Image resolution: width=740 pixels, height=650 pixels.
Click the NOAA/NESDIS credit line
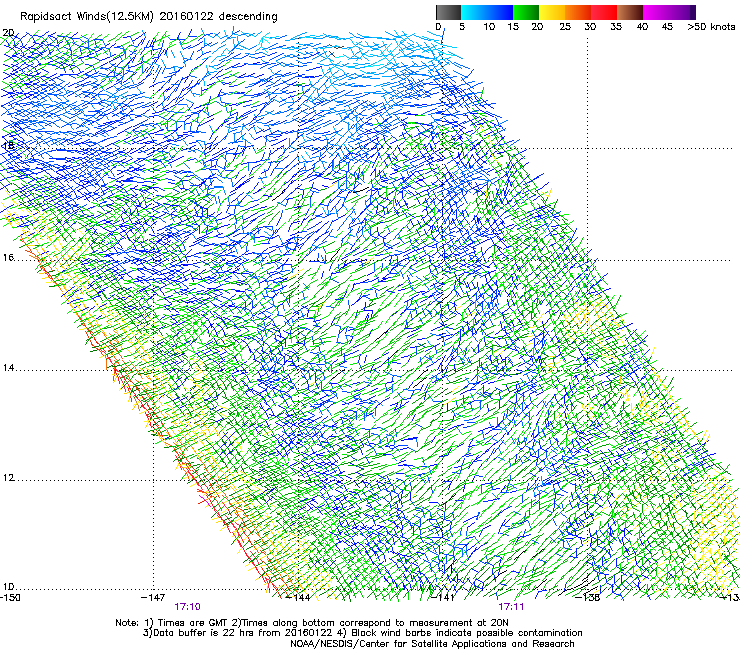432,644
